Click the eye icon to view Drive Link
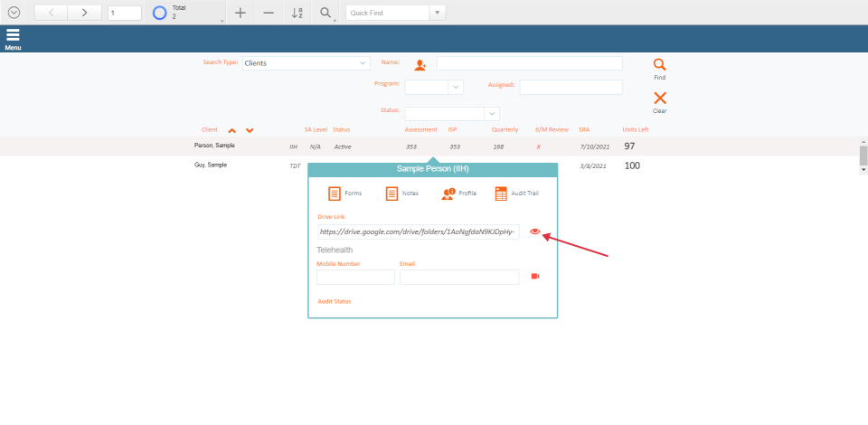Screen dimensions: 868x425 [534, 231]
